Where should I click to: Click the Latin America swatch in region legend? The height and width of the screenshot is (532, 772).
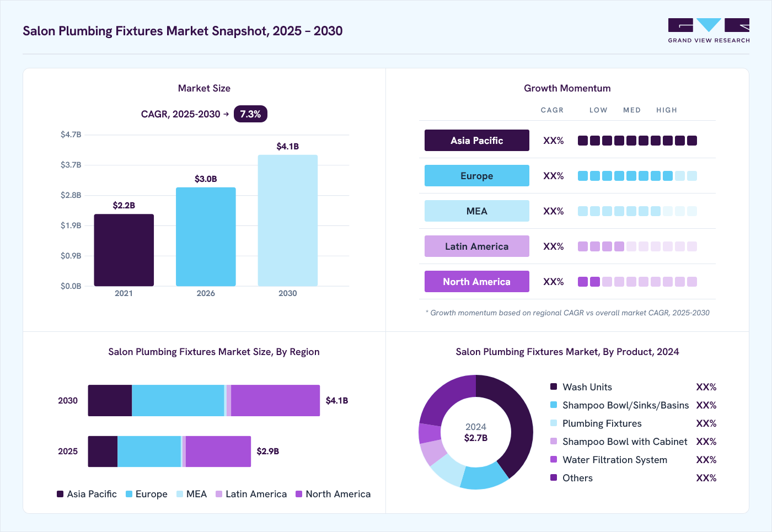click(219, 494)
